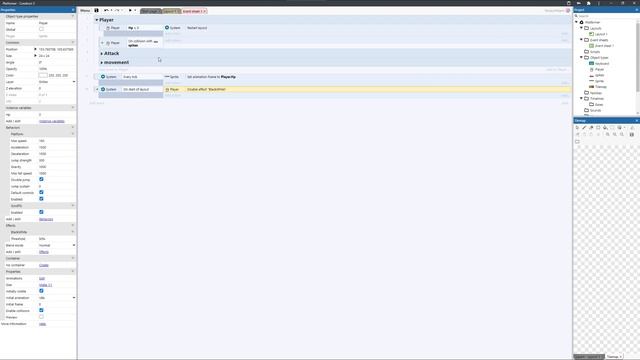Open the Instance variables link
Image resolution: width=640 pixels, height=360 pixels.
tap(52, 121)
